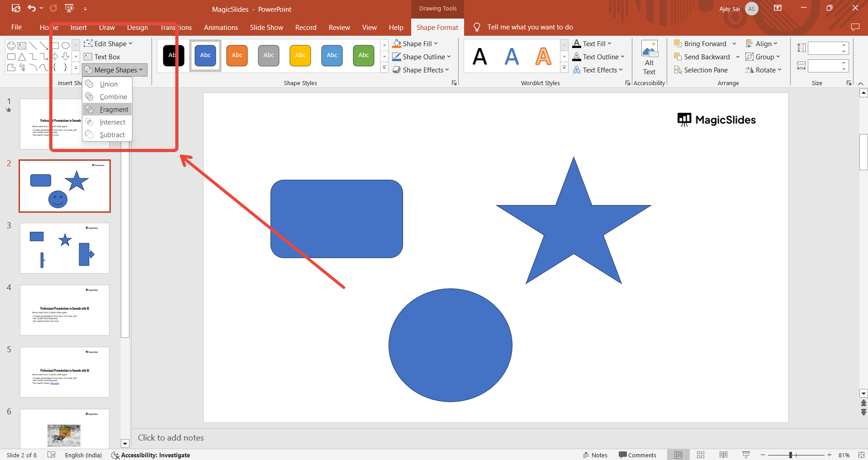This screenshot has width=868, height=460.
Task: Click the Undo arrow icon
Action: (x=31, y=8)
